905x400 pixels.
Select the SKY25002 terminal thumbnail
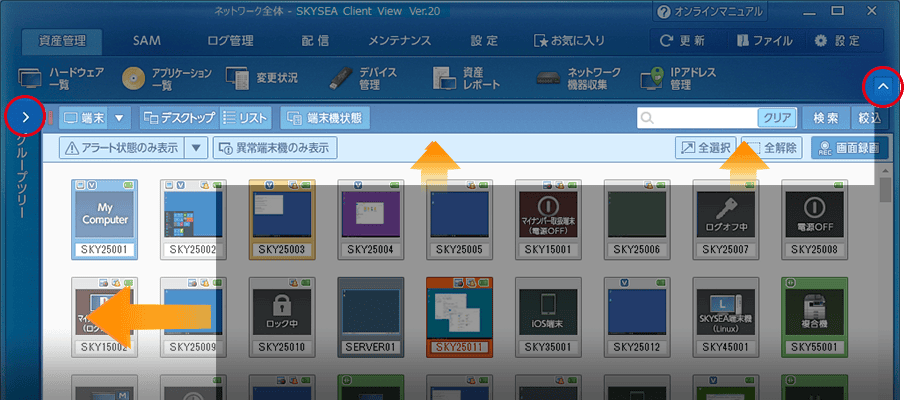pyautogui.click(x=193, y=219)
